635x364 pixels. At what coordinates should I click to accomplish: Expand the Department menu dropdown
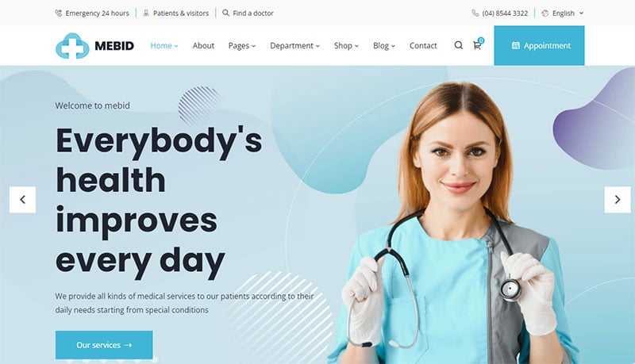[294, 46]
